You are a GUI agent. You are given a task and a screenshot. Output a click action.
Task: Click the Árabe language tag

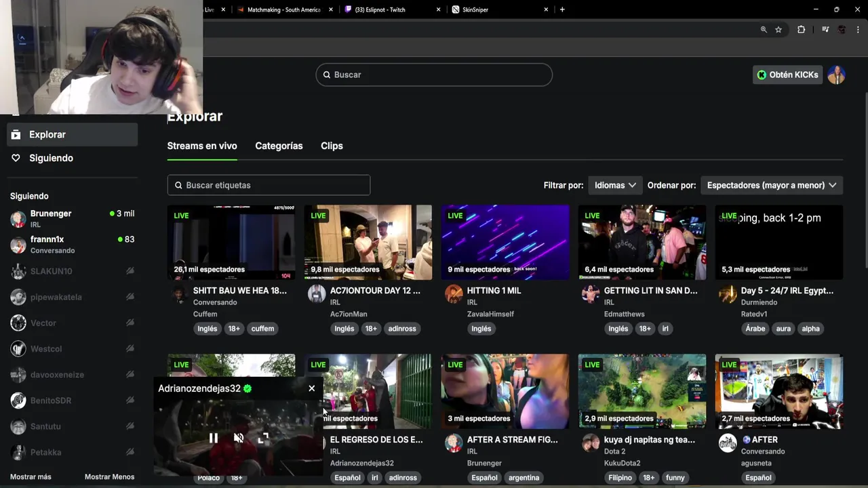[x=755, y=329]
